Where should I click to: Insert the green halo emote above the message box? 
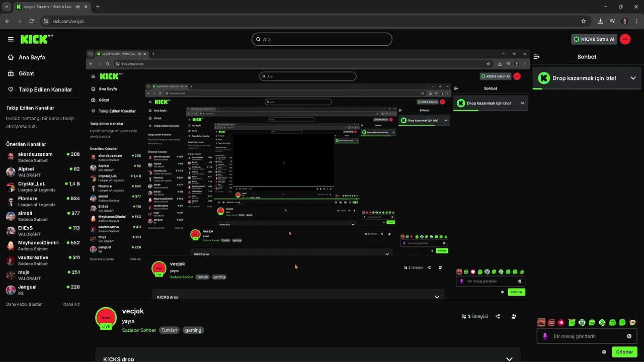click(x=572, y=322)
